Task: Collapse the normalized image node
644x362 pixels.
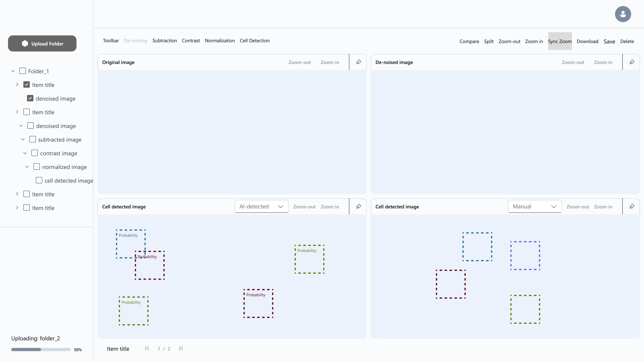Action: (x=27, y=167)
